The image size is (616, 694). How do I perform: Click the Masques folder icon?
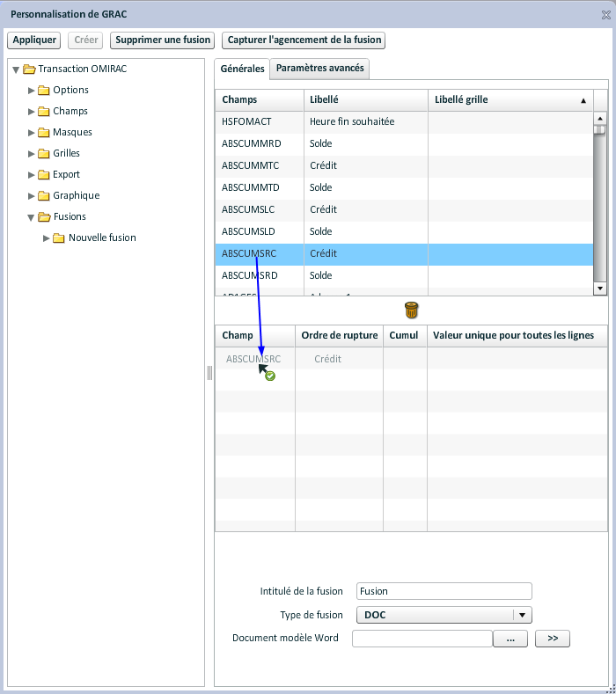click(x=43, y=132)
